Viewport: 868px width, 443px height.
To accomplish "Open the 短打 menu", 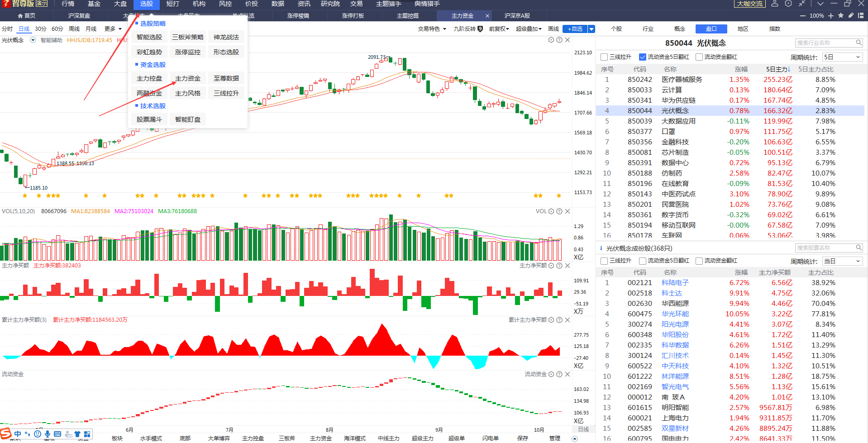I will tap(173, 4).
